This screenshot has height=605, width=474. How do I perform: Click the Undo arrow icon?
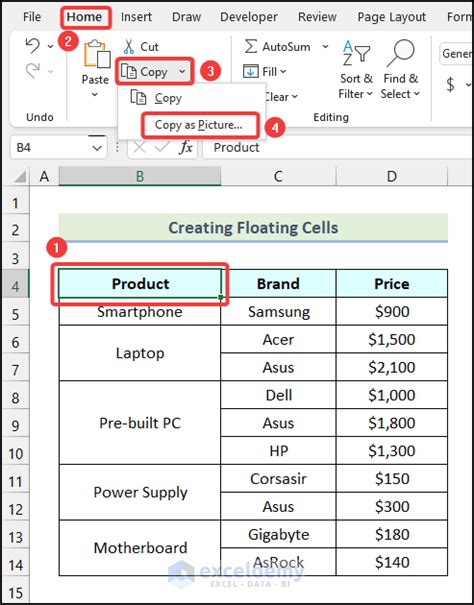(x=33, y=46)
